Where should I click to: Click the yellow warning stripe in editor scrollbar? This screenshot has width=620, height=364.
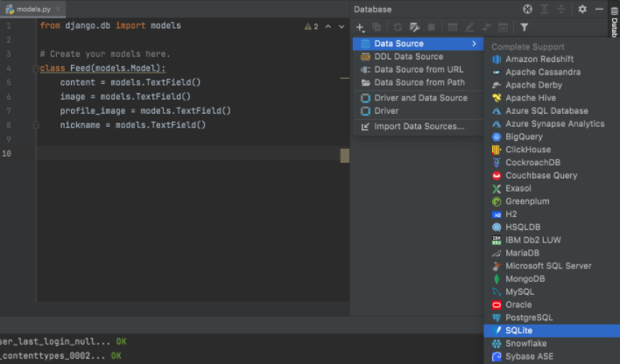pyautogui.click(x=344, y=78)
